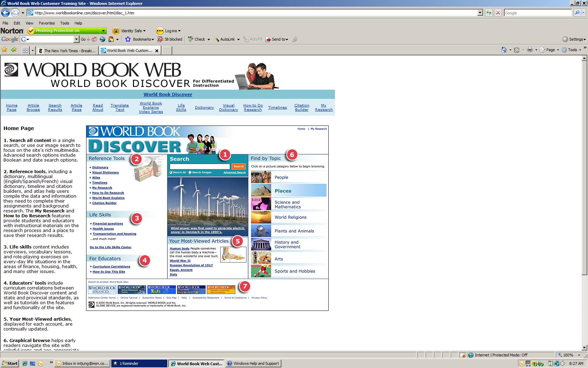The width and height of the screenshot is (588, 368).
Task: Click the Forward arrow navigation button
Action: tap(15, 13)
